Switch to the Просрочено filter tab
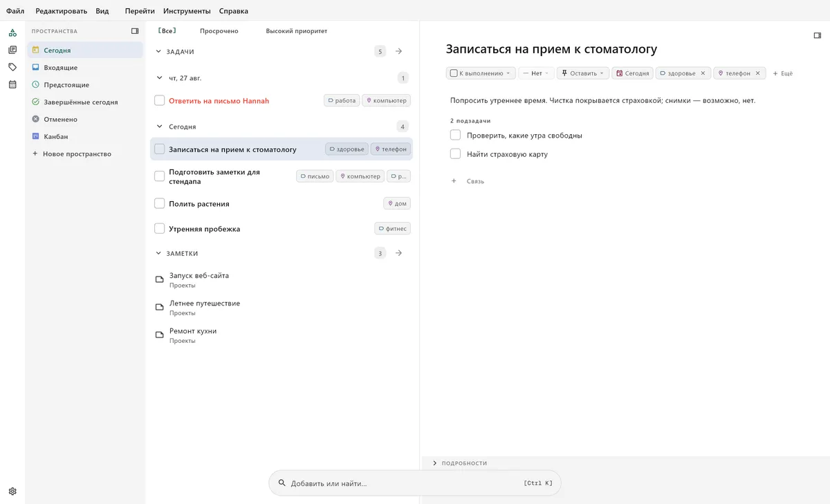 tap(219, 31)
